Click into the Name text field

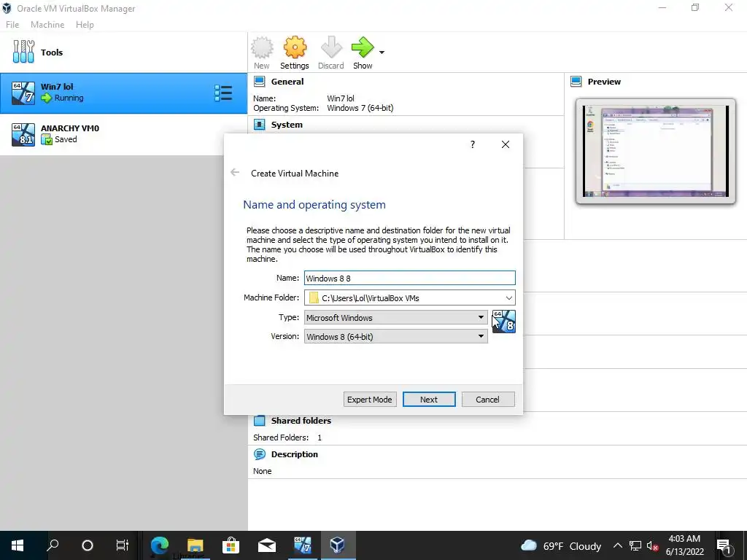pos(410,278)
